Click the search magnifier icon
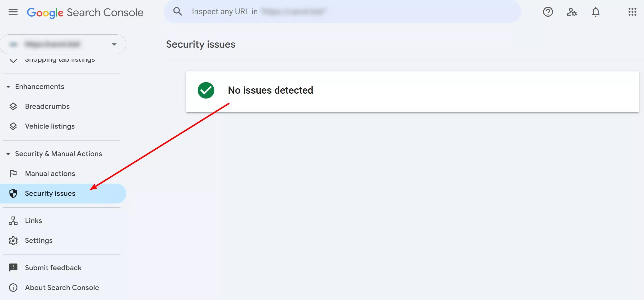The height and width of the screenshot is (300, 644). 177,11
